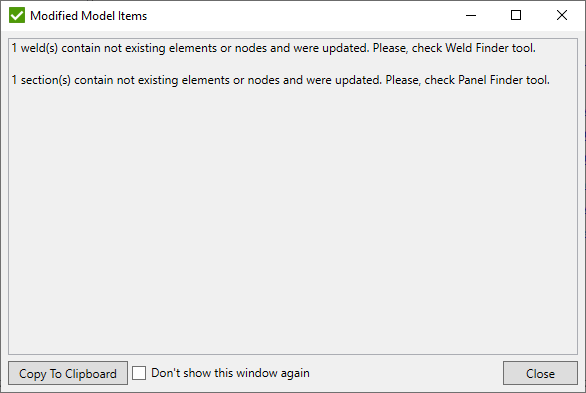
Task: Minimize the Modified Model Items window
Action: [x=471, y=15]
